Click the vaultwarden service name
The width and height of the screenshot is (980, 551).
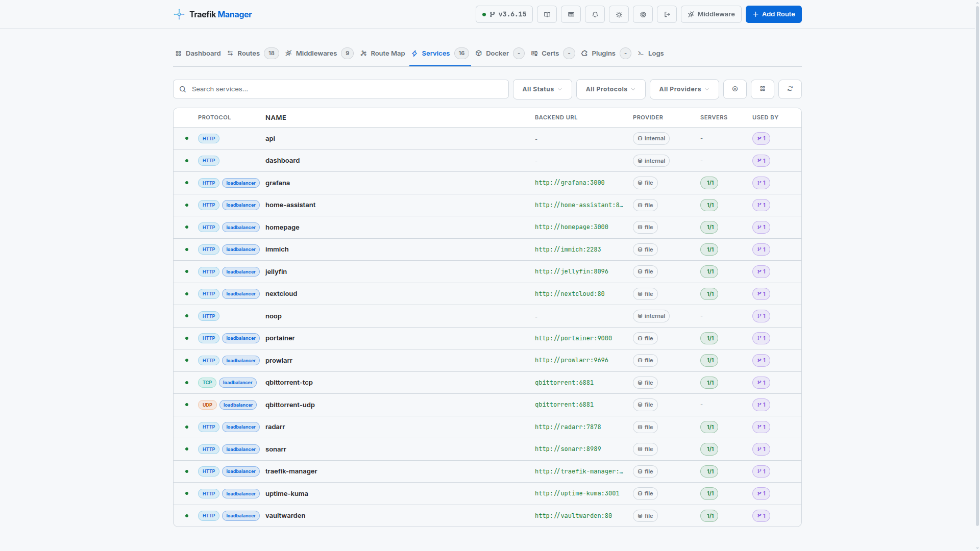(285, 516)
